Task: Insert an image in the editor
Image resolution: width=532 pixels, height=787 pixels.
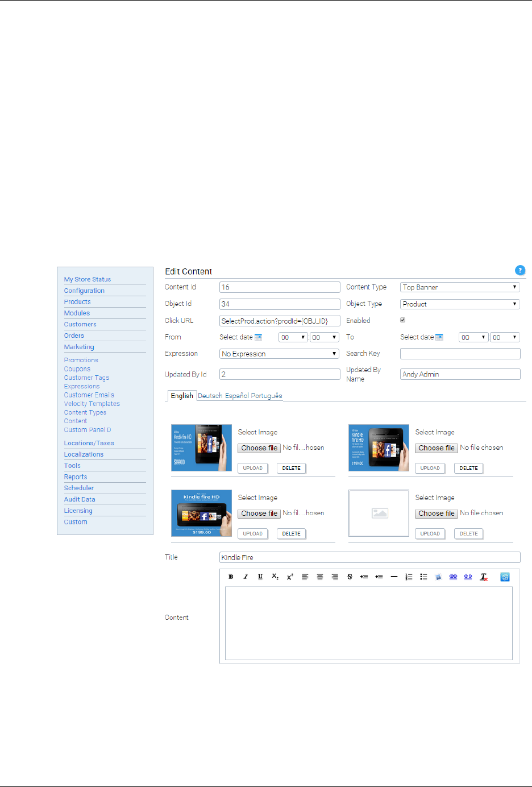Action: (x=438, y=577)
